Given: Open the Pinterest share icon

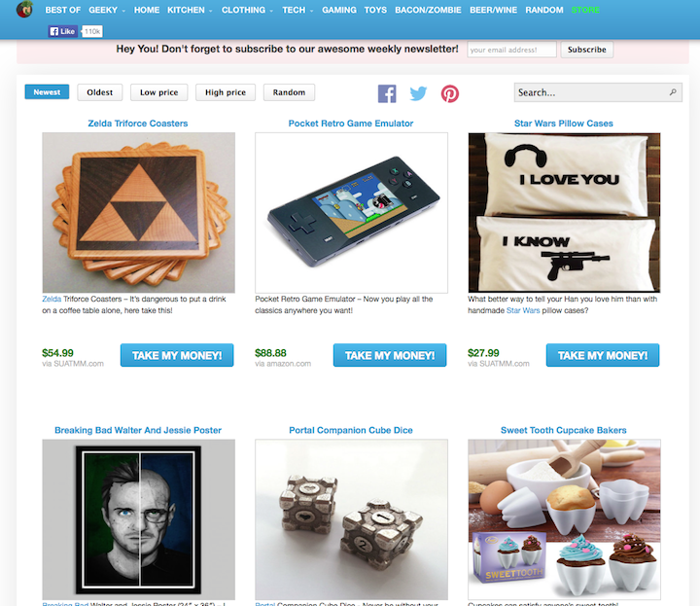Looking at the screenshot, I should point(449,93).
